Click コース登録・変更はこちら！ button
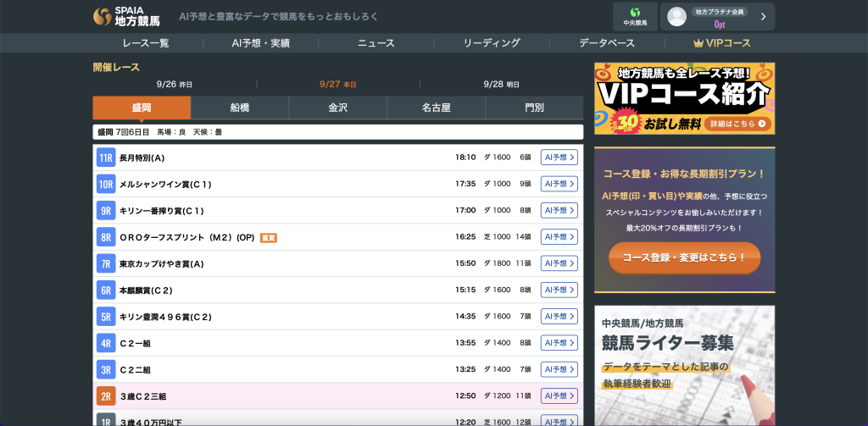The width and height of the screenshot is (868, 426). [x=684, y=257]
